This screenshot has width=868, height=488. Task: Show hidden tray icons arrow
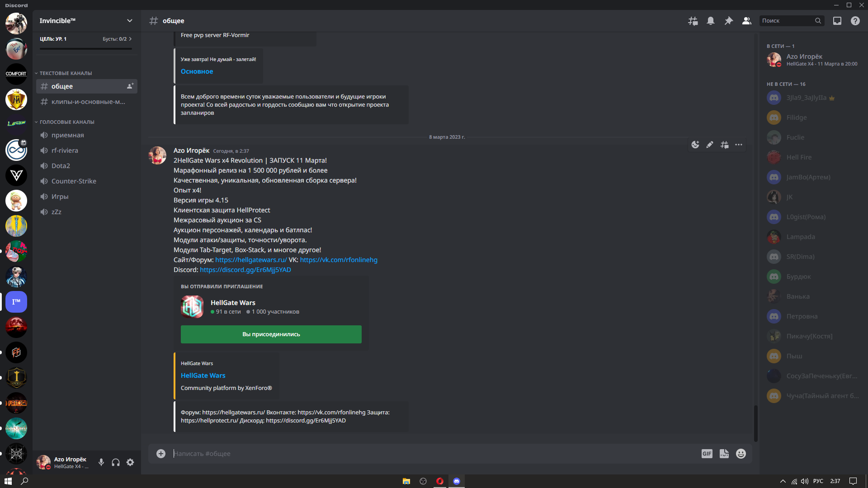783,481
